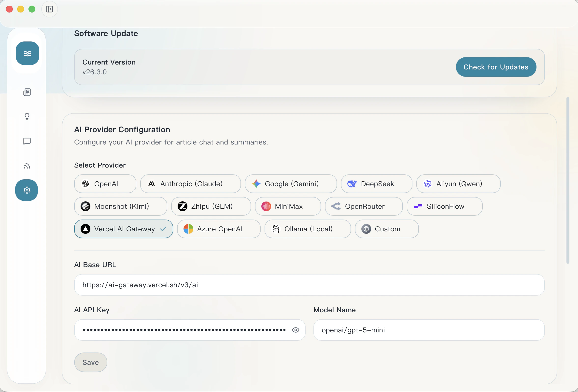Open the chat bubble sidebar icon
The image size is (578, 392).
coord(27,141)
